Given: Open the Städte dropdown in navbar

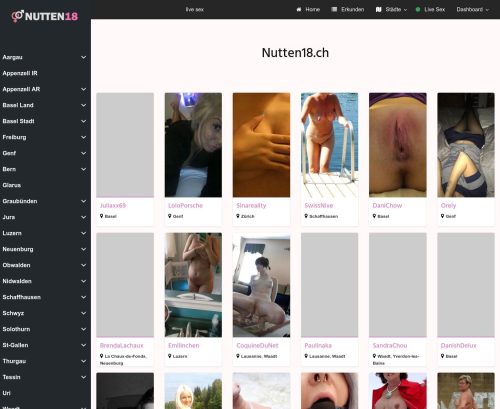Looking at the screenshot, I should pos(392,9).
